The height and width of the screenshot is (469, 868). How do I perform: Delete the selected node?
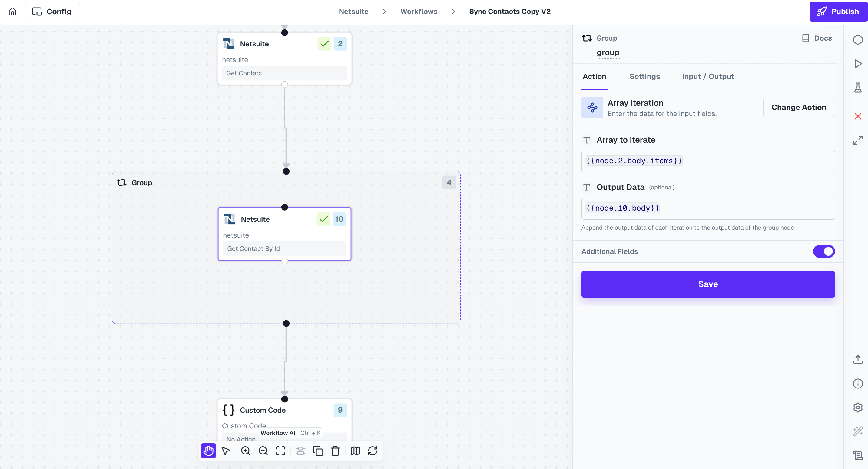[335, 451]
